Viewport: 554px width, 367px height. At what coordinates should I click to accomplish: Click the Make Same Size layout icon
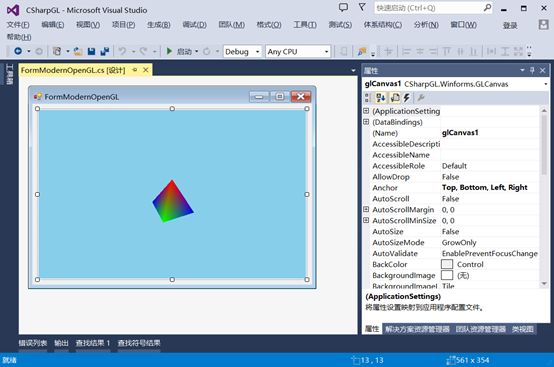coord(518,52)
